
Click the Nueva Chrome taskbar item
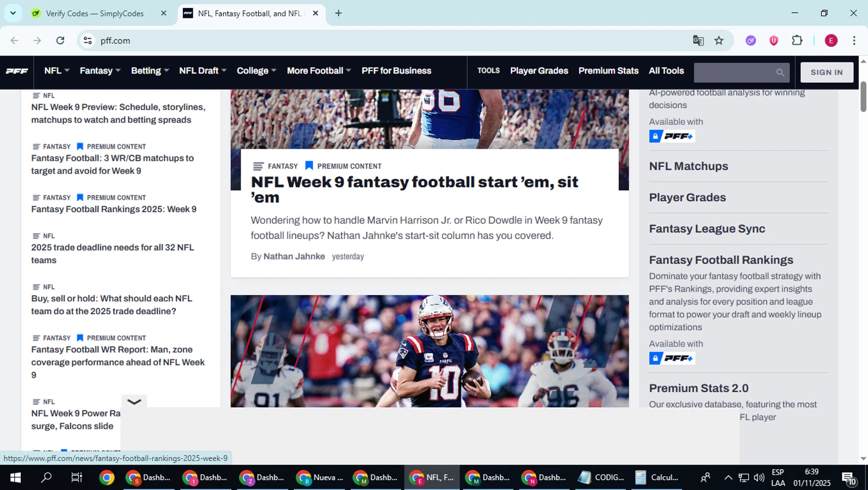point(319,477)
